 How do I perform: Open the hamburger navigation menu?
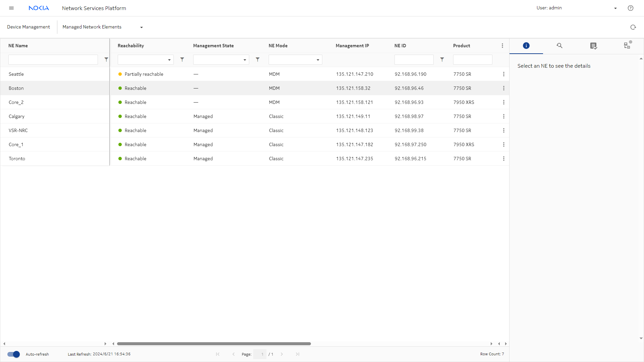point(11,8)
